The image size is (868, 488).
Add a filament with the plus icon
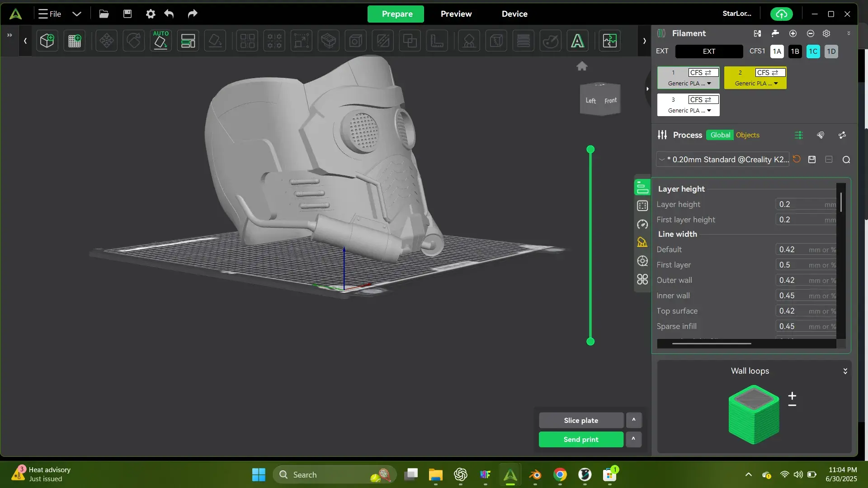tap(793, 33)
